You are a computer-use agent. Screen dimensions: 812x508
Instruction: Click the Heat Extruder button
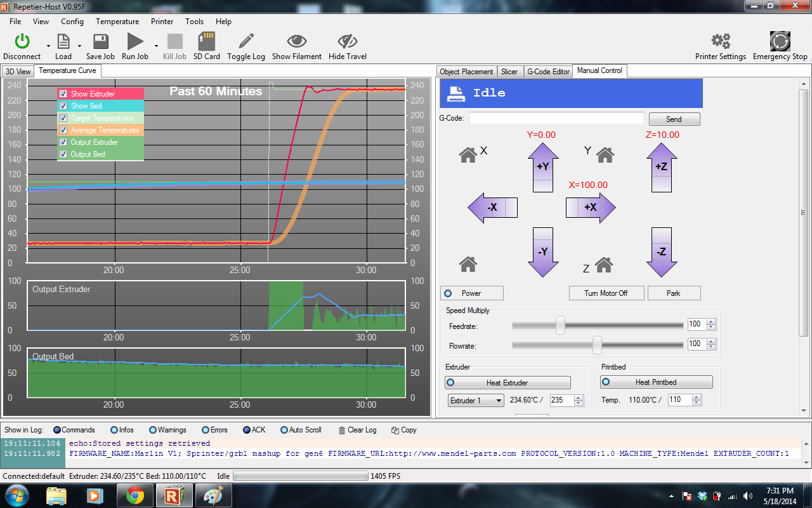point(507,383)
